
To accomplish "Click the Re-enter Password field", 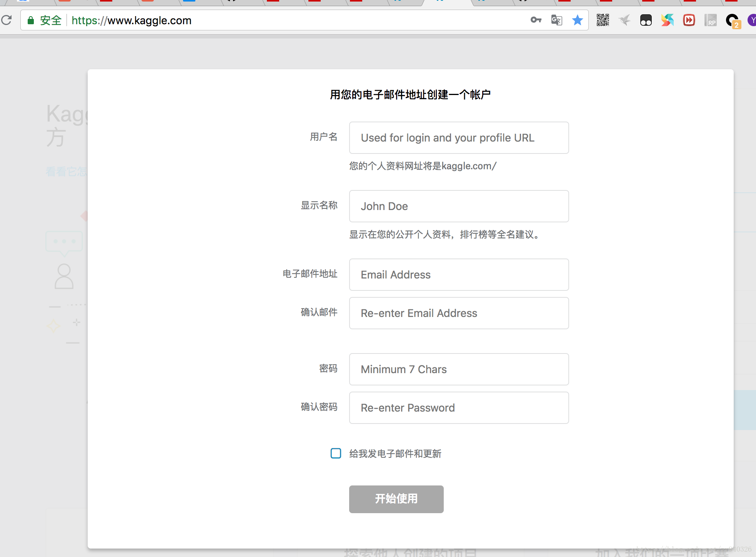I will (x=459, y=408).
